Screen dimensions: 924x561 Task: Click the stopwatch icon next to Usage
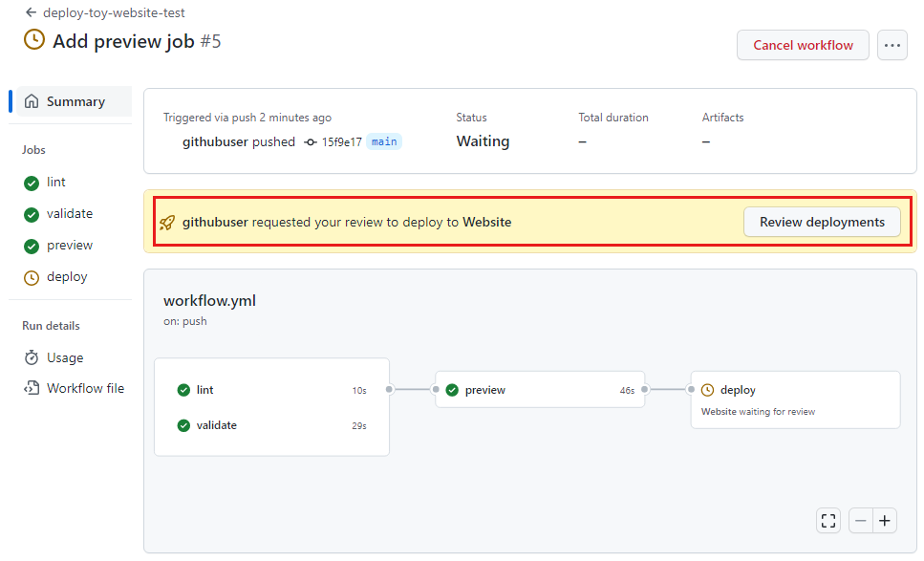click(32, 357)
